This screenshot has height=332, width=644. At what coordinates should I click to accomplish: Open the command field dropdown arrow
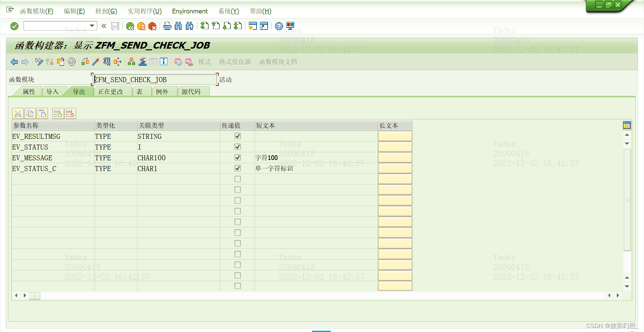point(92,26)
